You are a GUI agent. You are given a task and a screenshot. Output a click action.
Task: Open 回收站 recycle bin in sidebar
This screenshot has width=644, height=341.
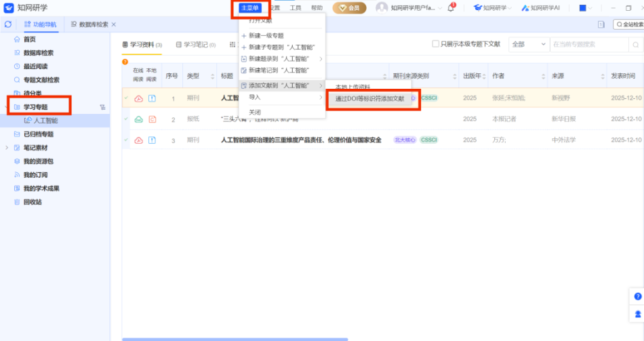[x=33, y=202]
